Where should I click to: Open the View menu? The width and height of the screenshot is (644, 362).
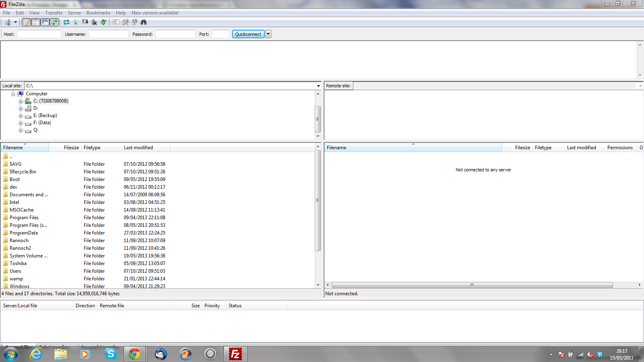pos(34,13)
